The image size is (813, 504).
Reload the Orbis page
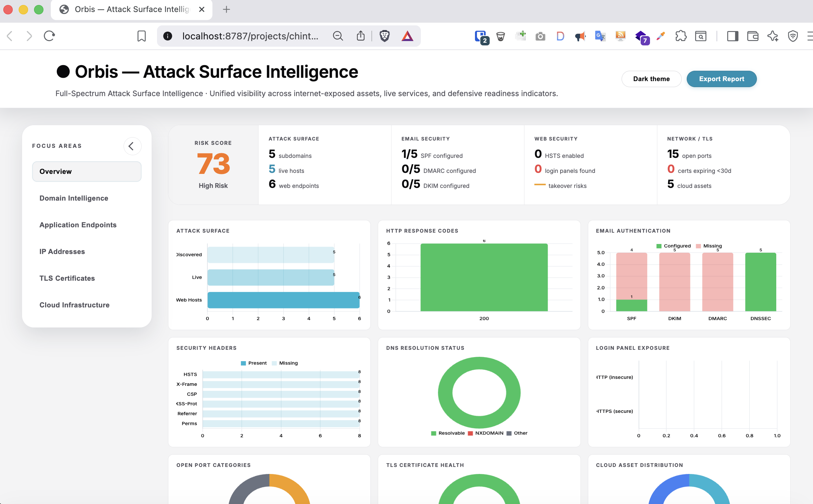click(x=49, y=36)
